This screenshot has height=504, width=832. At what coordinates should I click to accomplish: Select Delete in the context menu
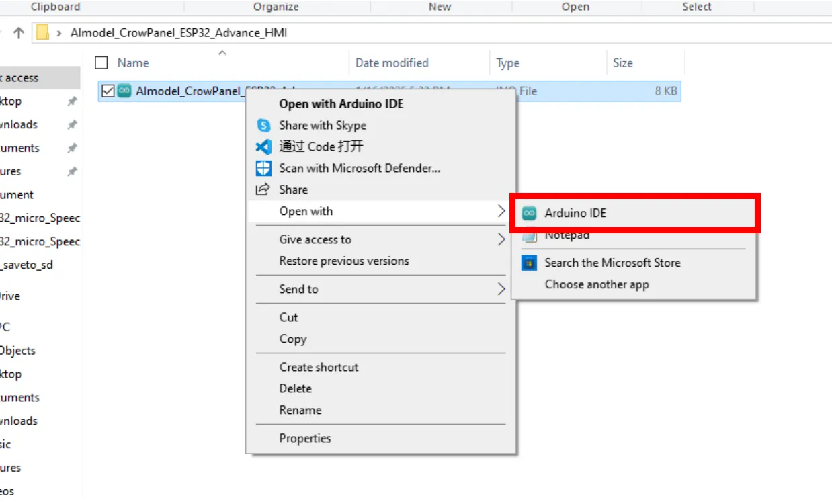(x=296, y=388)
